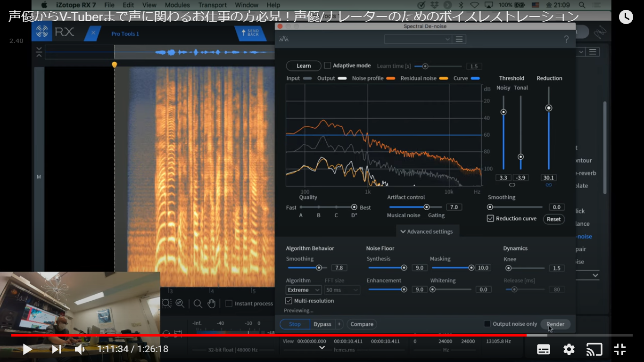Toggle the threshold link icon
The width and height of the screenshot is (644, 362).
[512, 185]
